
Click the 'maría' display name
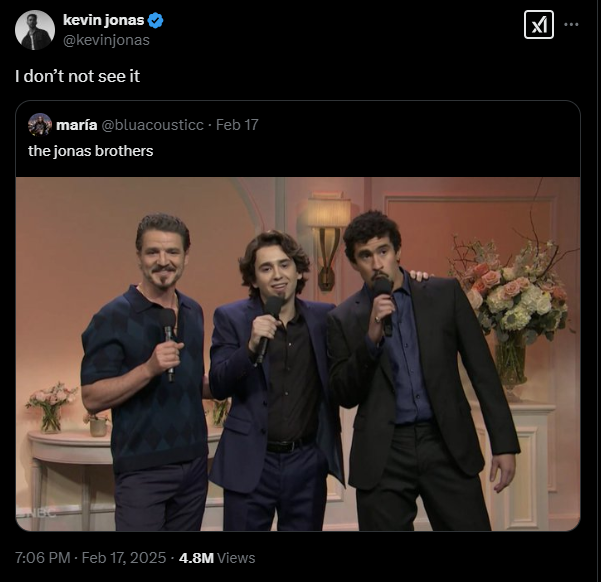tap(78, 124)
